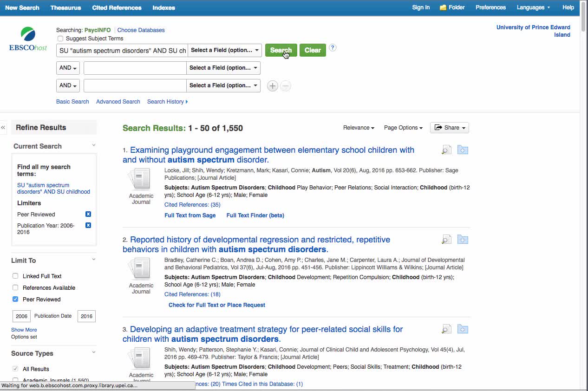The height and width of the screenshot is (391, 588).
Task: Remove the Peer Reviewed limiter with its X icon
Action: [x=88, y=214]
